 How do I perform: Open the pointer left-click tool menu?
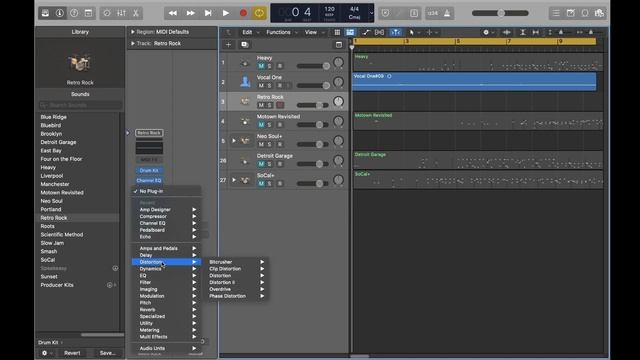[x=414, y=32]
